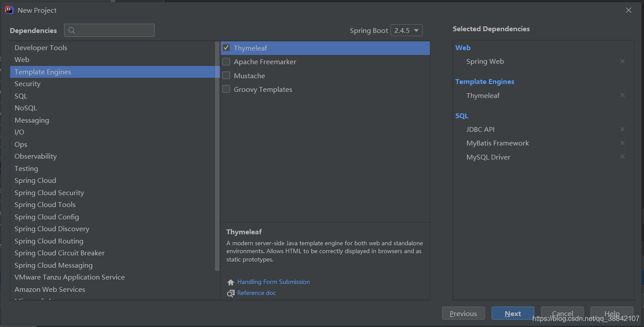Open the Security category
This screenshot has width=644, height=327.
[112, 84]
